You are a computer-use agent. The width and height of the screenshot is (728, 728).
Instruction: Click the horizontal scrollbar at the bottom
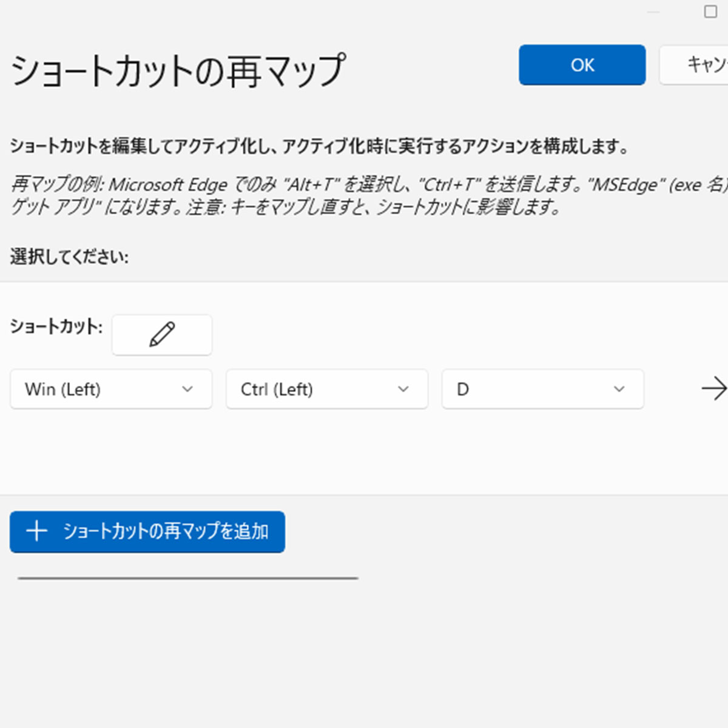[188, 578]
